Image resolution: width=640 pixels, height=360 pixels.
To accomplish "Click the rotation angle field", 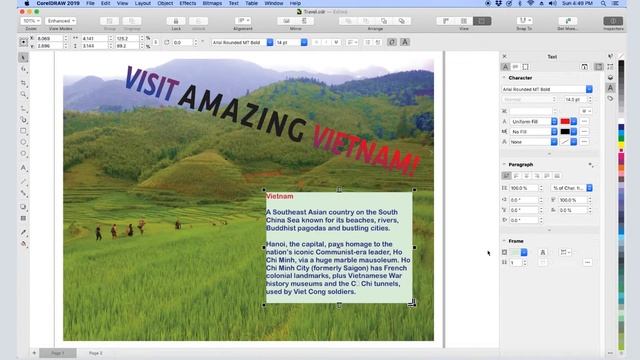I will tap(182, 42).
